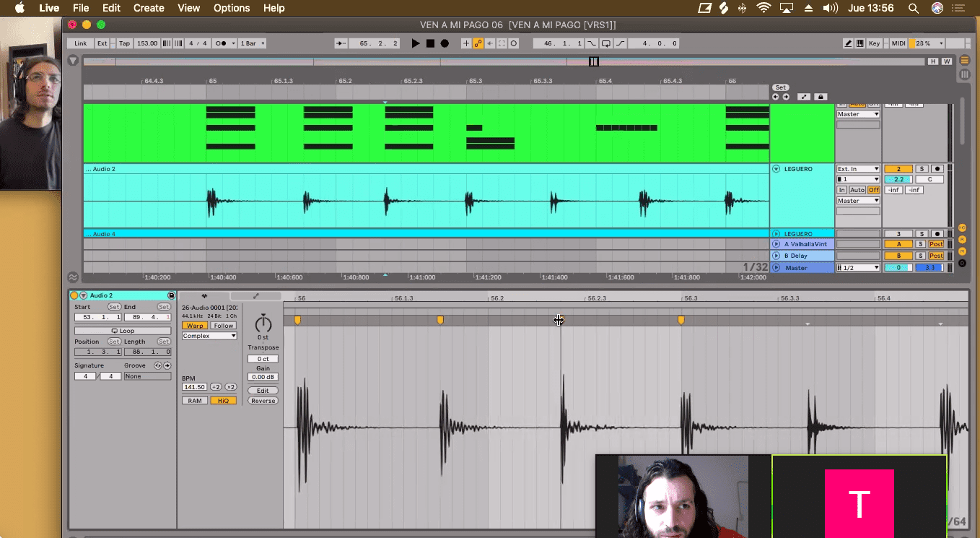
Task: Open the Ext. In input type dropdown
Action: 858,169
